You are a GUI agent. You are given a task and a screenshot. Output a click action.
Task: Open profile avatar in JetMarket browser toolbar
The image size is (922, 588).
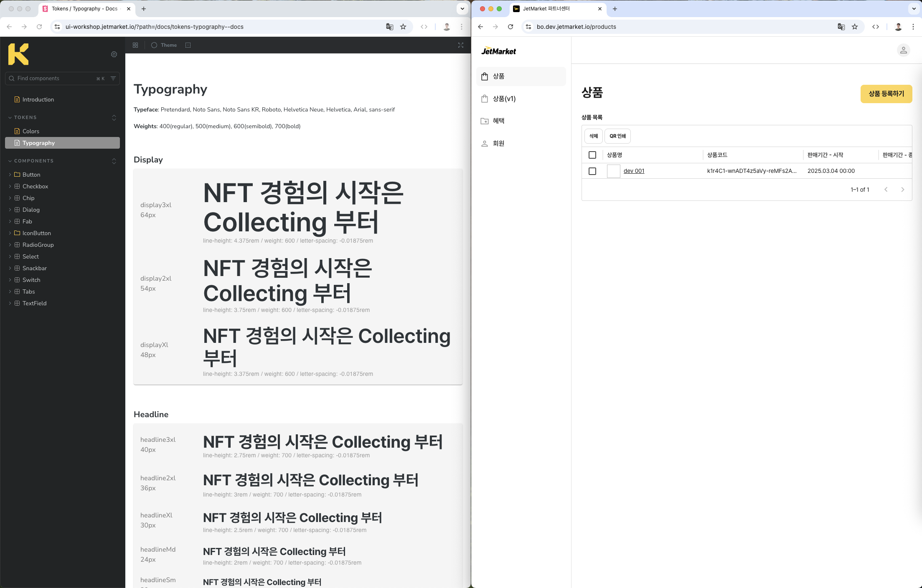898,27
